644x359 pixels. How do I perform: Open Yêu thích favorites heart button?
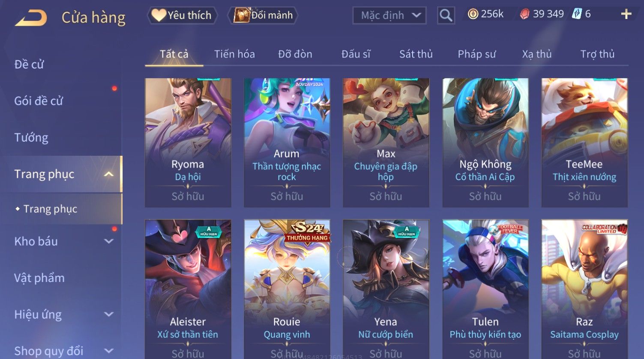[x=182, y=15]
